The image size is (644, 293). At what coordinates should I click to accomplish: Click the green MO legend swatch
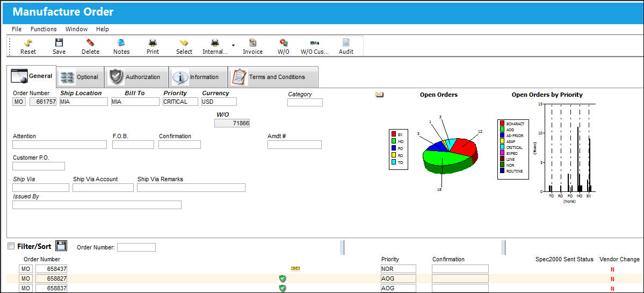(394, 141)
